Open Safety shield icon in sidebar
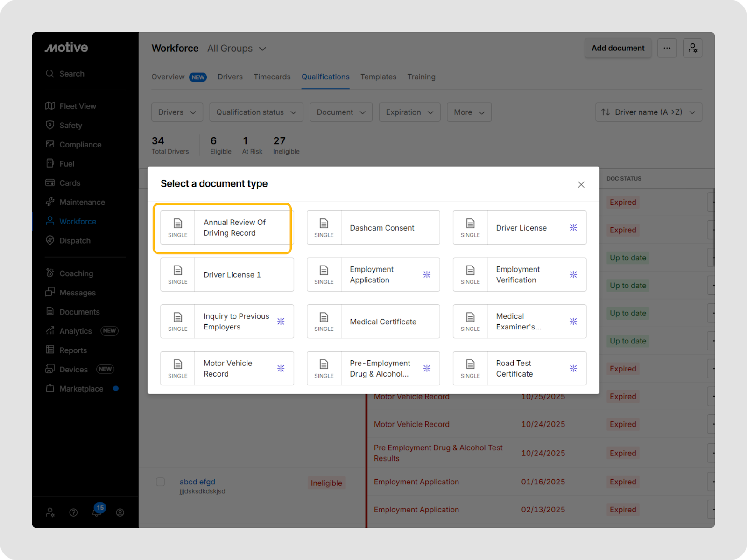The width and height of the screenshot is (747, 560). coord(50,125)
